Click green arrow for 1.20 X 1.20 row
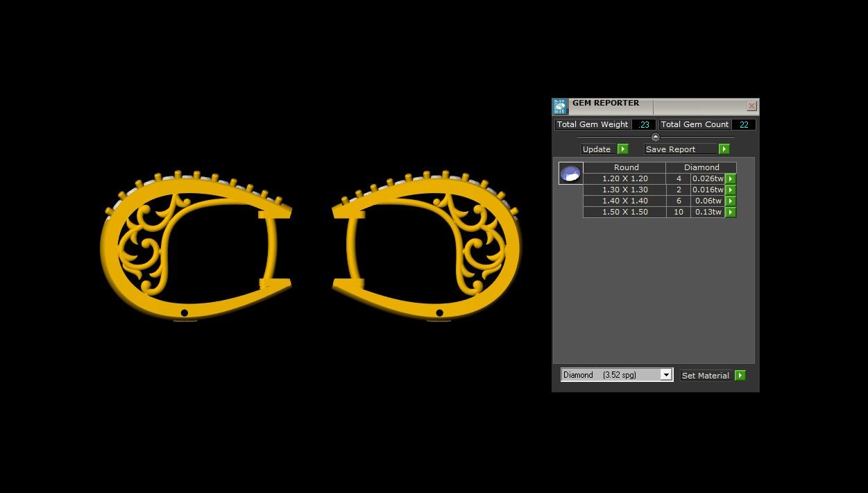 tap(731, 179)
